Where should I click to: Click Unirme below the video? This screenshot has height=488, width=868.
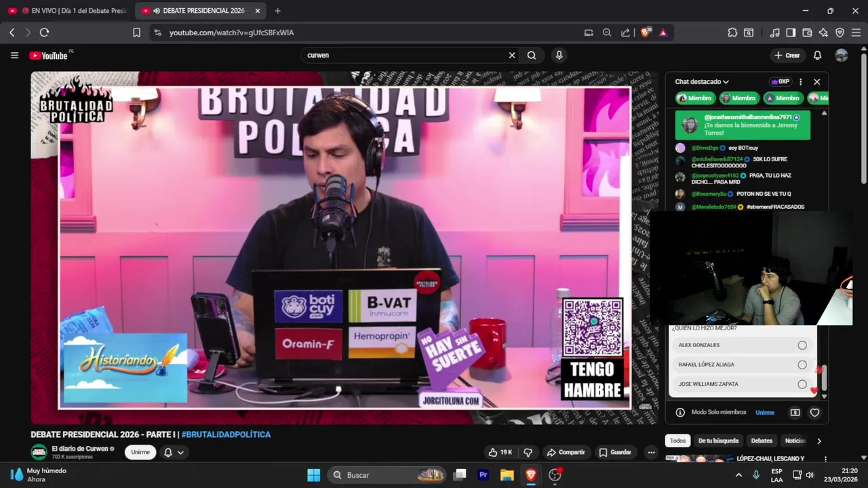[x=140, y=452]
